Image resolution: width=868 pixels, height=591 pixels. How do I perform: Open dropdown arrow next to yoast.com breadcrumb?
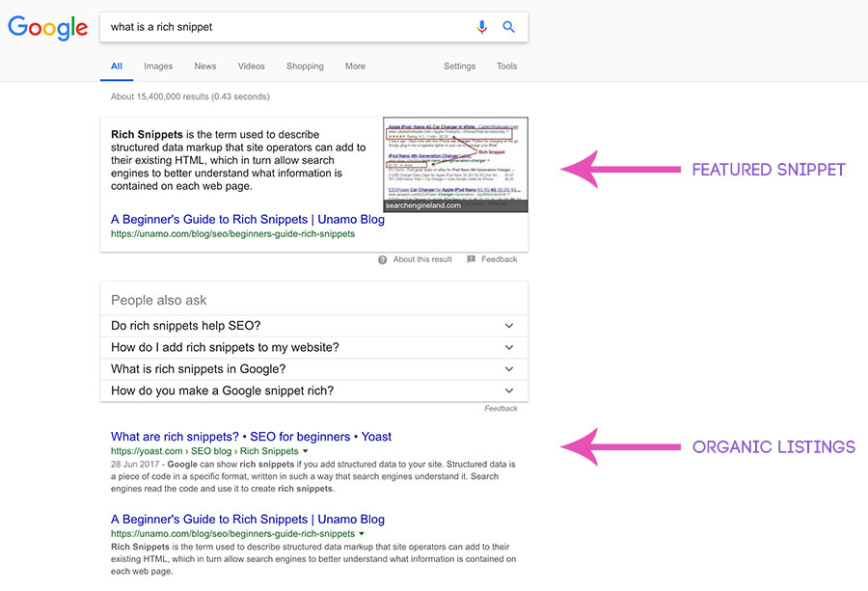[x=305, y=451]
